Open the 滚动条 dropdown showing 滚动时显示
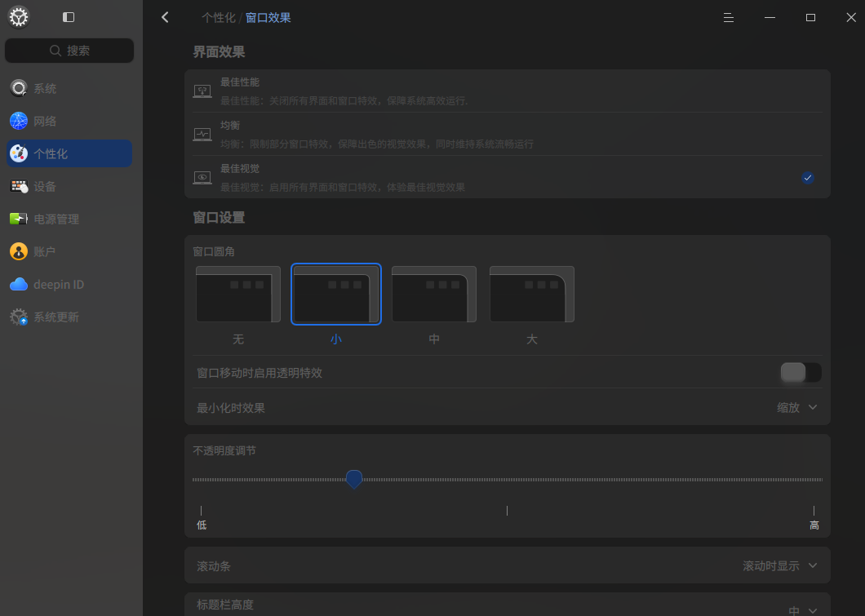Viewport: 865px width, 616px height. (x=780, y=565)
